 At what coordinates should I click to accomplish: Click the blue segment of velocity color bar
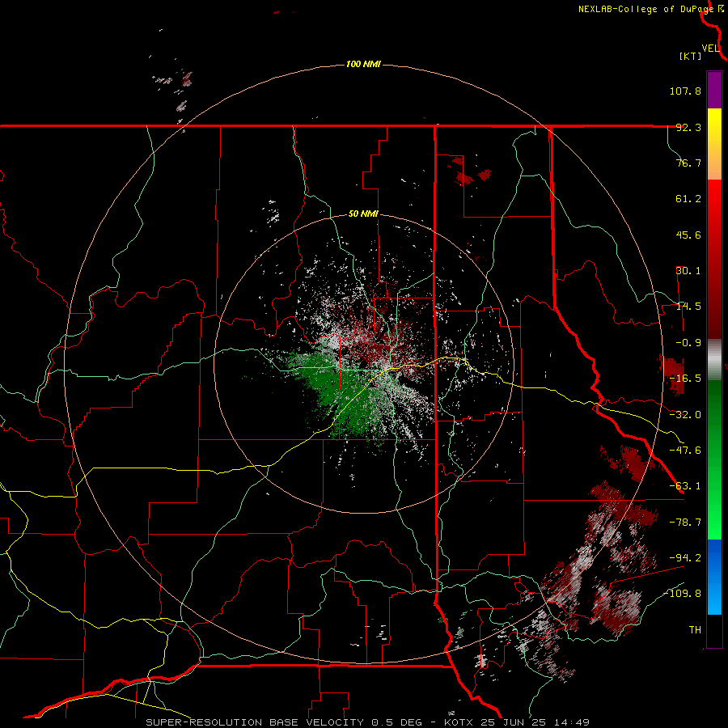[714, 577]
